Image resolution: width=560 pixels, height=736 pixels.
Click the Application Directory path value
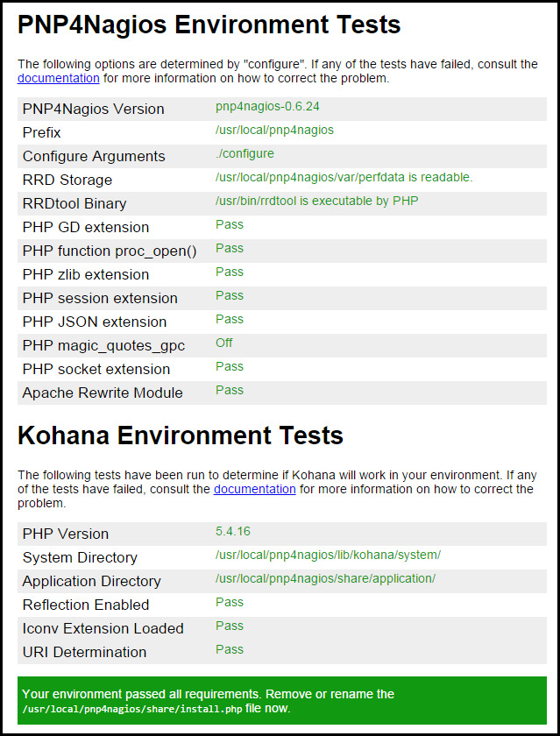[x=325, y=578]
